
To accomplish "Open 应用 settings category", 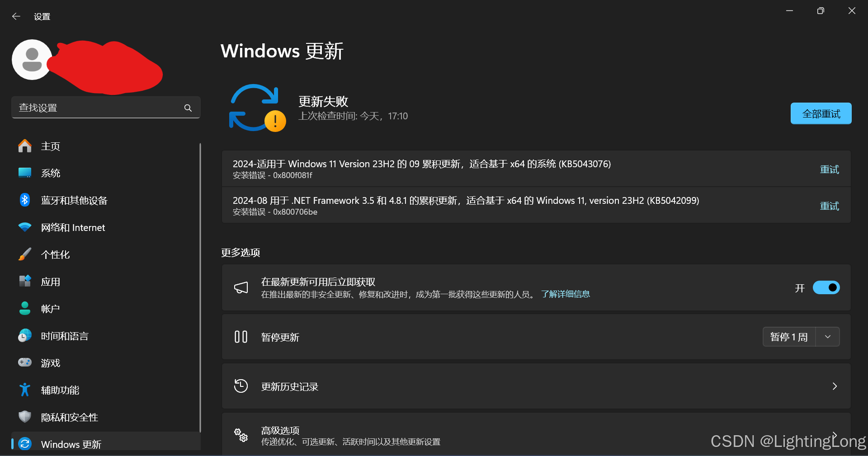I will pyautogui.click(x=106, y=282).
